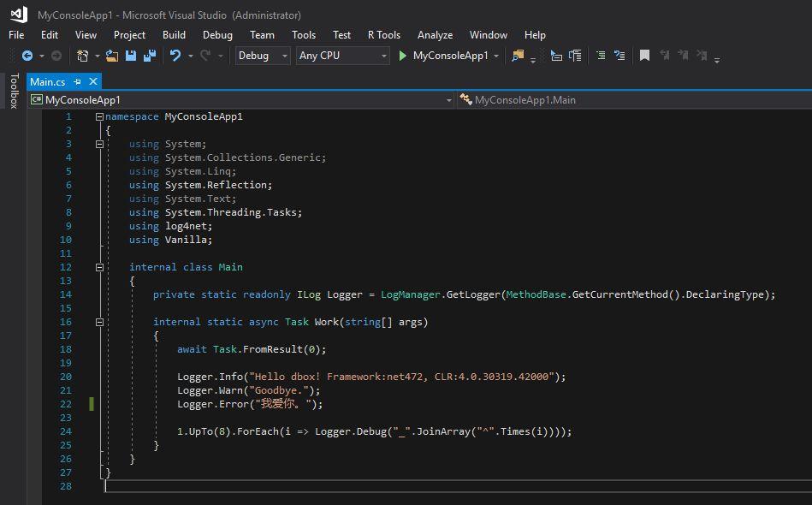Open the Analyze menu

click(x=435, y=35)
